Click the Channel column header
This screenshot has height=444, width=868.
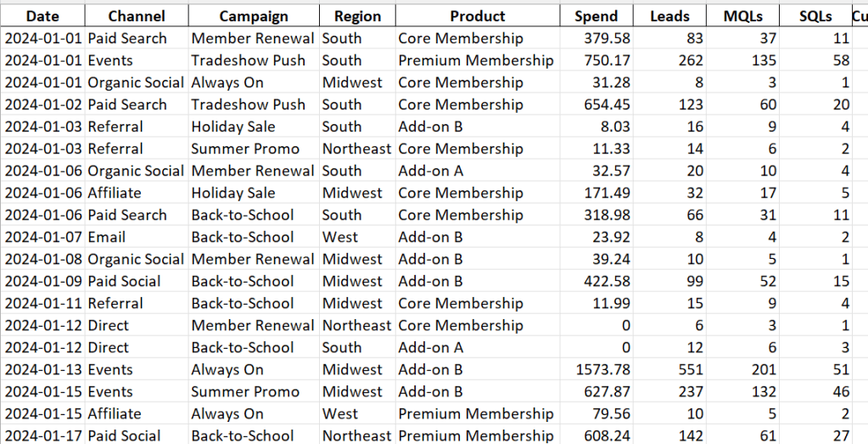click(137, 16)
